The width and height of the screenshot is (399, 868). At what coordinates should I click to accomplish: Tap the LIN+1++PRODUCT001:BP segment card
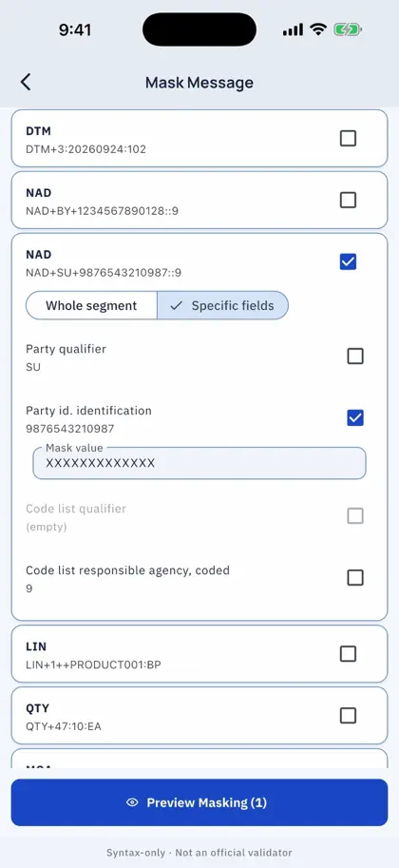tap(199, 654)
